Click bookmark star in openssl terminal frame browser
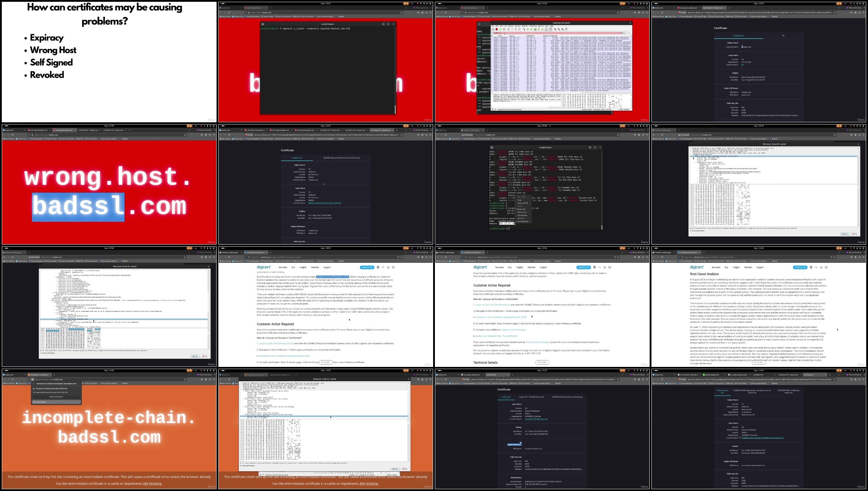The image size is (868, 491). coord(401,13)
